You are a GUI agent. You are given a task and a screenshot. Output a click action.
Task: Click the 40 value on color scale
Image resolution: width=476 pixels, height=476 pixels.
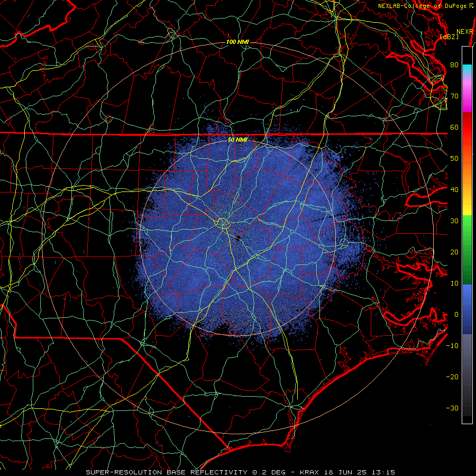click(x=454, y=190)
